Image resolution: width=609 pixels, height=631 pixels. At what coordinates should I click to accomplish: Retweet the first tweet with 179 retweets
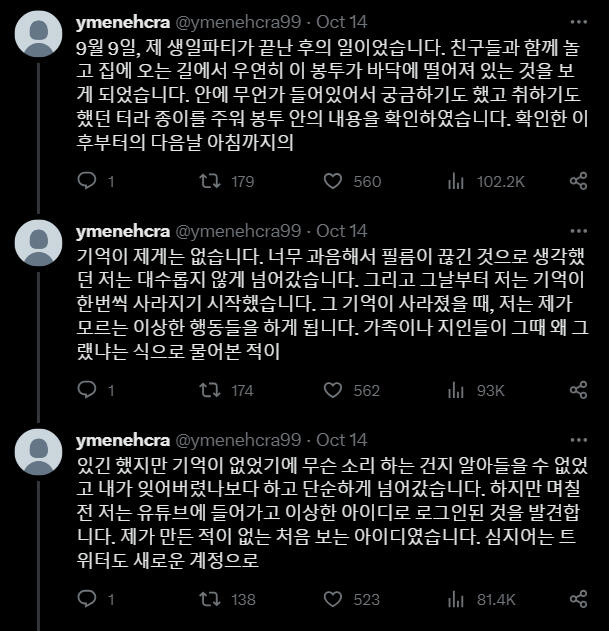coord(209,181)
